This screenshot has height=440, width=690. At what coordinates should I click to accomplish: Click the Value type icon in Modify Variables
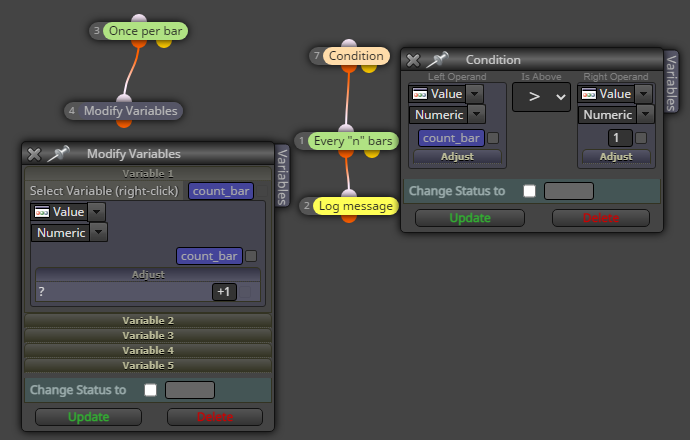pos(42,212)
